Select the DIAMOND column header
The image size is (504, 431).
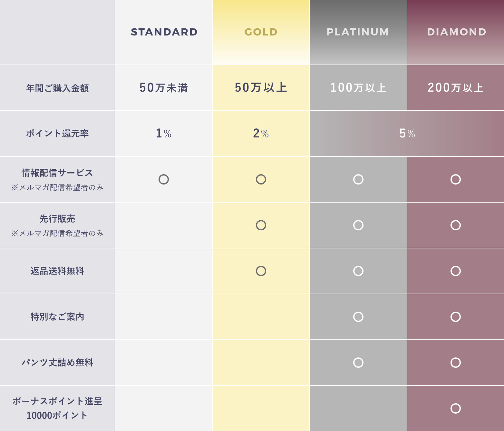pyautogui.click(x=456, y=32)
